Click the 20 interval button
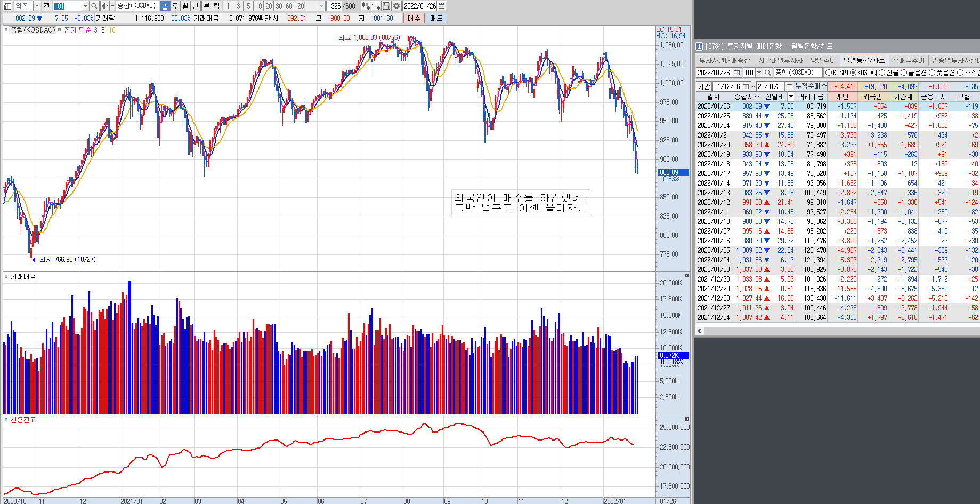The height and width of the screenshot is (504, 980). pyautogui.click(x=269, y=6)
